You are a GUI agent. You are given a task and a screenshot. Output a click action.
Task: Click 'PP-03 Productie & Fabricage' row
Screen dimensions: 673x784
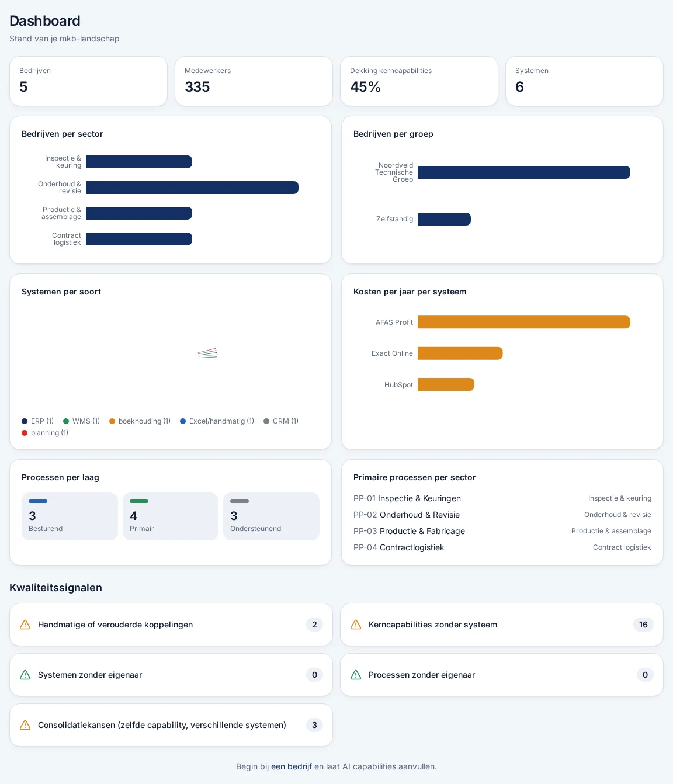pos(502,531)
